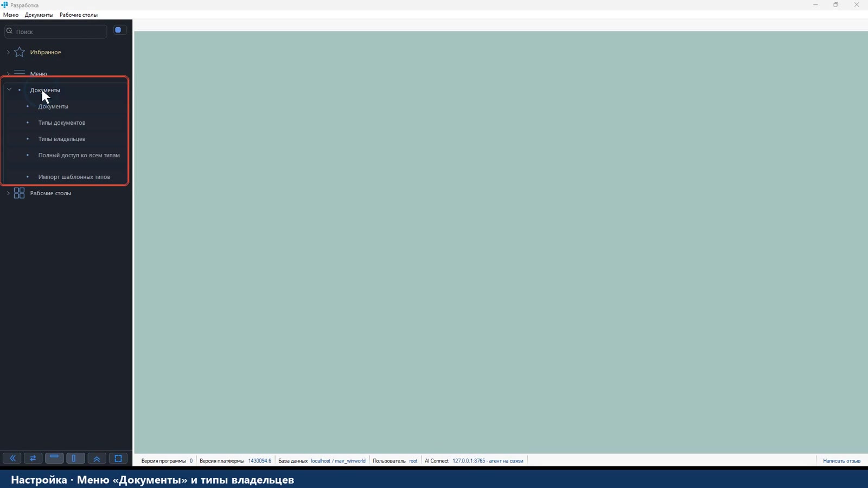Click the application logo in title bar
Viewport: 868px width, 488px height.
[x=4, y=5]
